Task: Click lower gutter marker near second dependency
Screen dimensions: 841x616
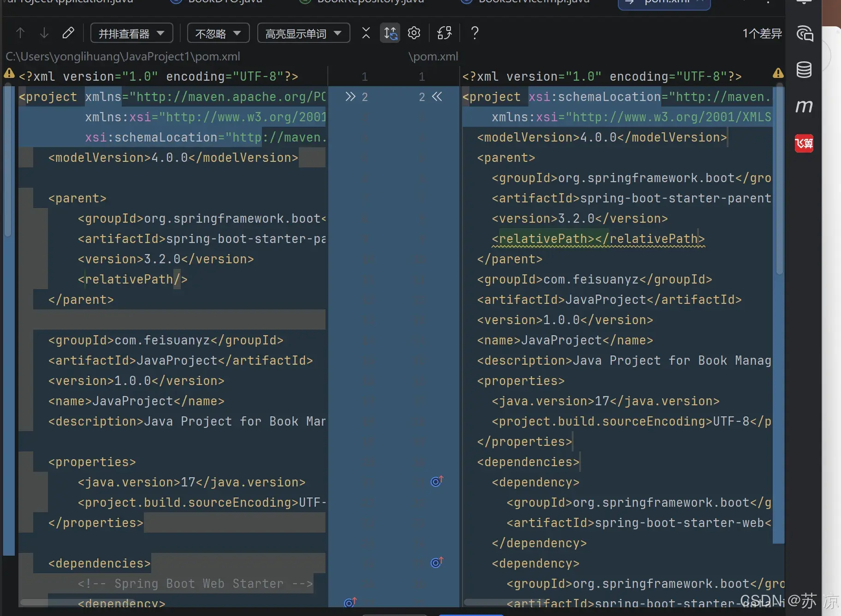Action: 437,563
